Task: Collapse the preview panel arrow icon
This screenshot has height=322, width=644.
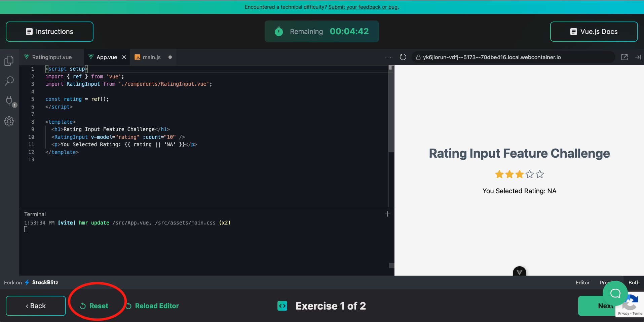Action: 638,57
